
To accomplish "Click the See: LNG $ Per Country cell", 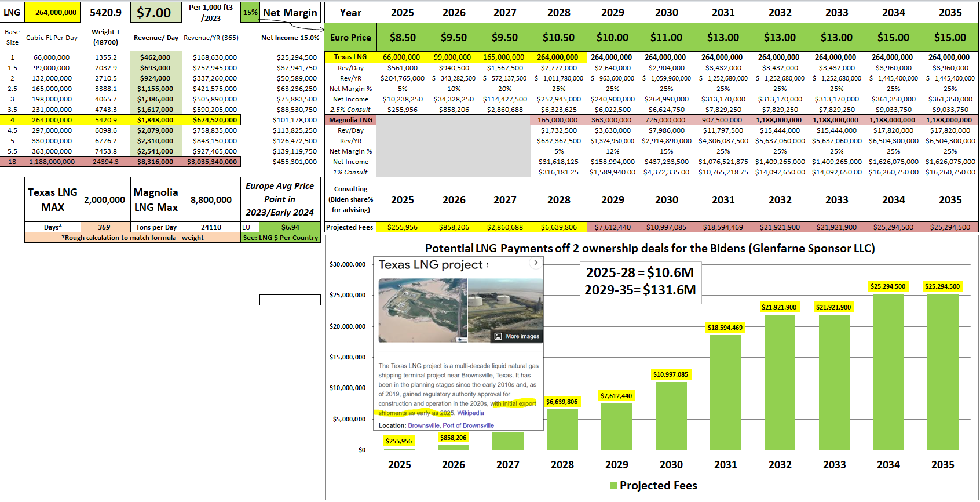I will (280, 238).
